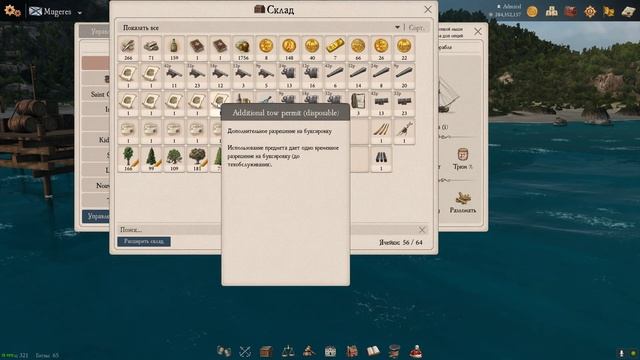Viewport: 640px width, 360px height.
Task: Select the gold coin stack of 66
Action: [358, 48]
